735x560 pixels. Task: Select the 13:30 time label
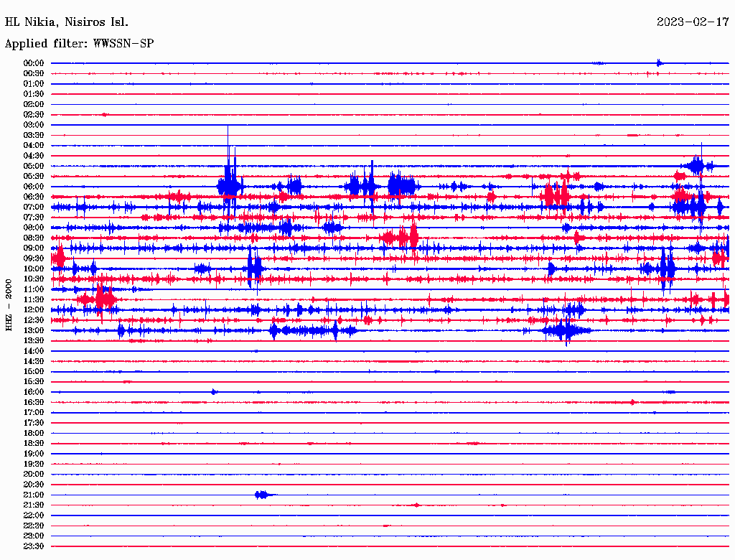point(34,340)
